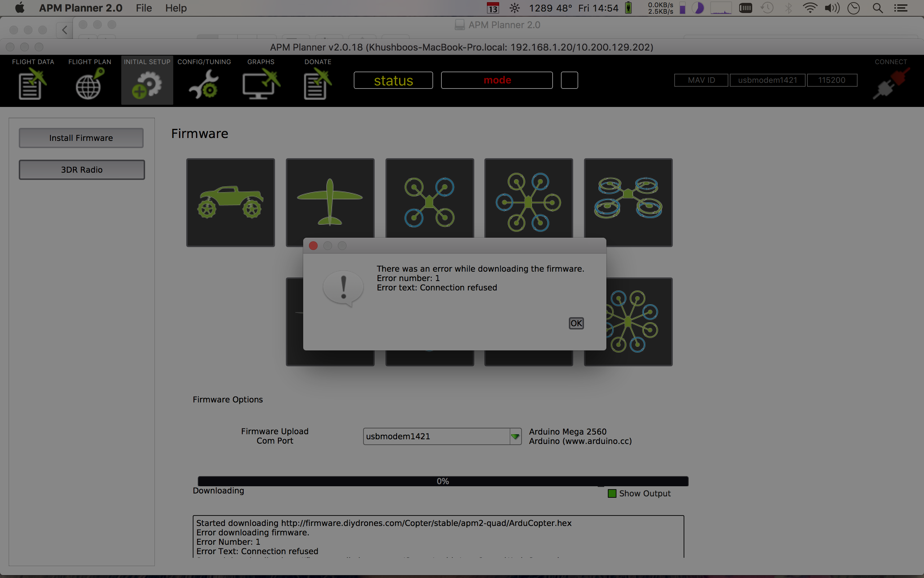
Task: Click the volume icon in the menu bar
Action: coord(832,8)
